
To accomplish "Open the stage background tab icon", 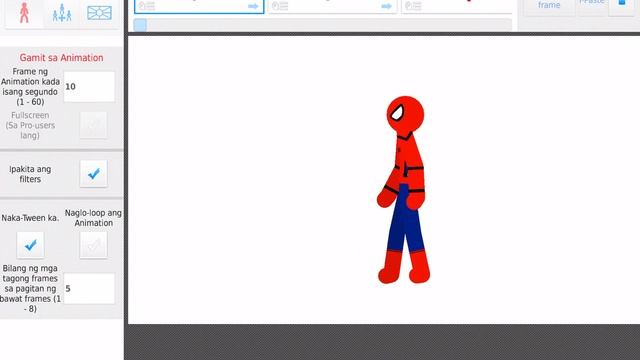I will click(99, 13).
